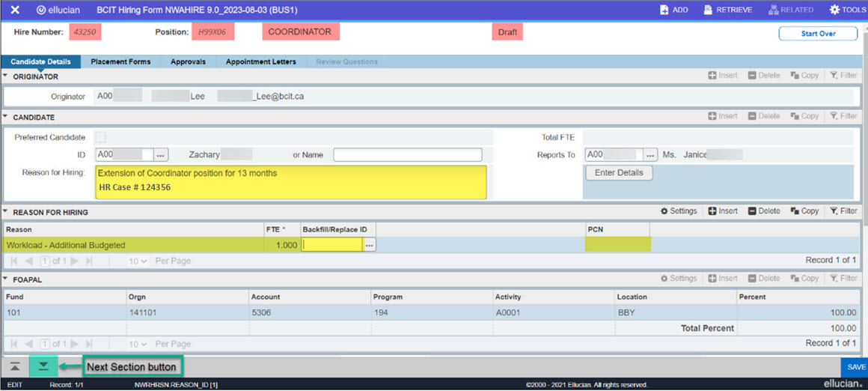The image size is (868, 391).
Task: Toggle the Preferred Candidate checkbox
Action: pyautogui.click(x=100, y=137)
